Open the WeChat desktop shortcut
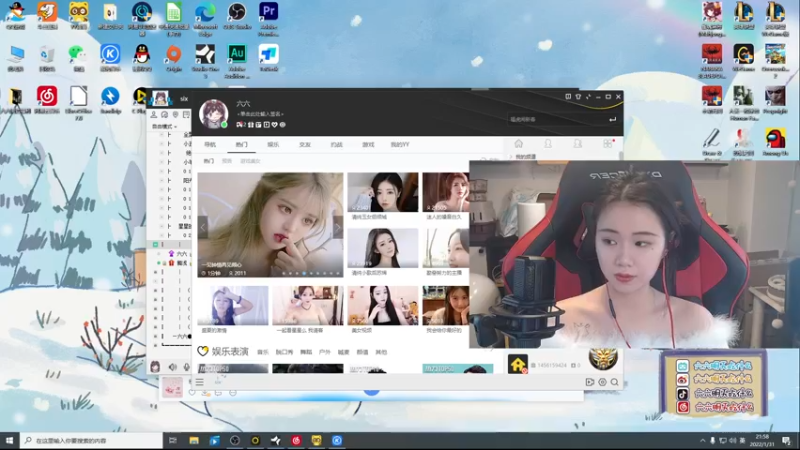The height and width of the screenshot is (450, 800). pos(78,57)
